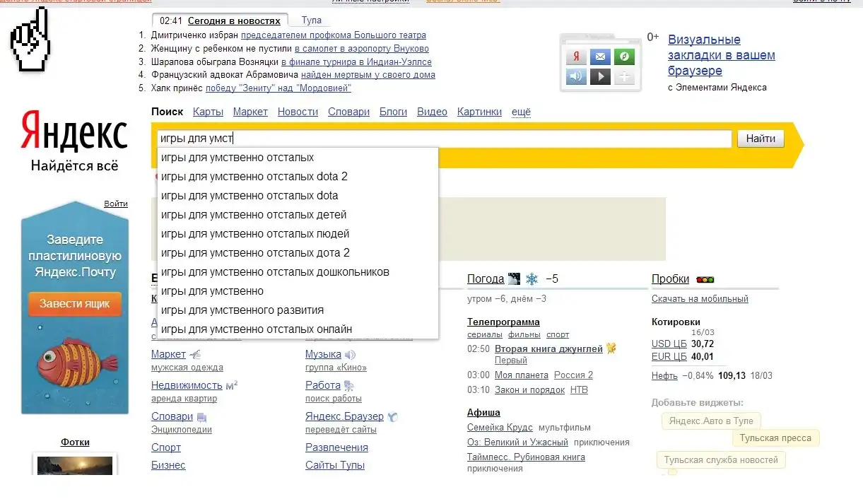Click the Войти login link
Image resolution: width=863 pixels, height=504 pixels.
pyautogui.click(x=116, y=204)
